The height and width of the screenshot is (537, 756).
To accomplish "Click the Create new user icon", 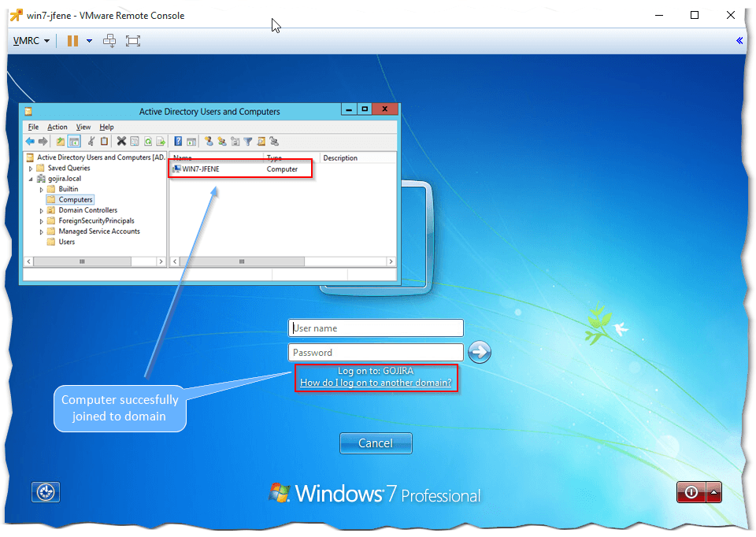I will point(208,141).
